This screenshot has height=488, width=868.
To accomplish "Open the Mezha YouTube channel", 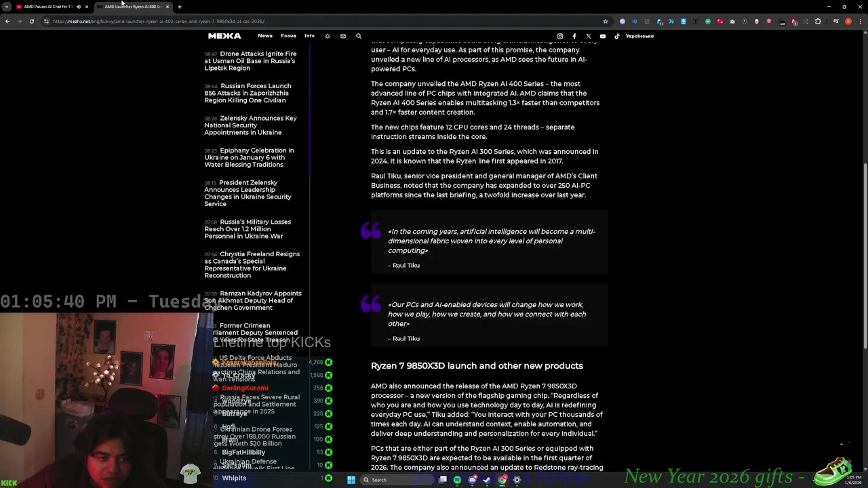I will pos(603,36).
